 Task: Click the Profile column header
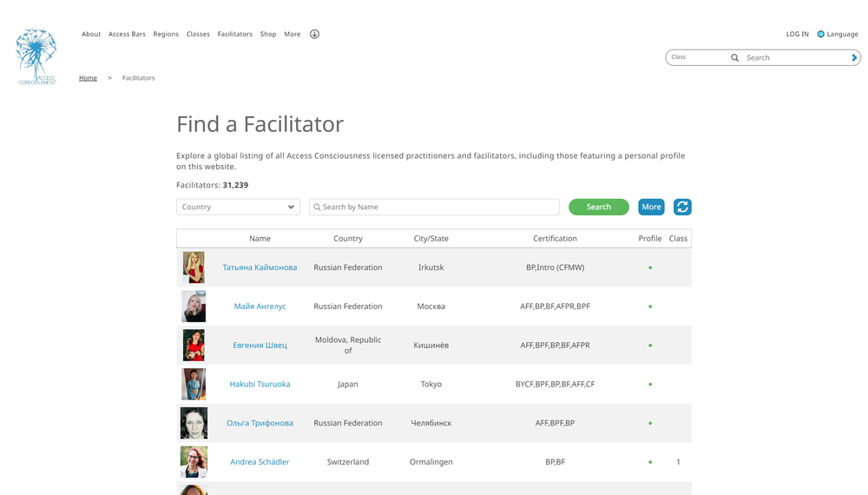pyautogui.click(x=650, y=239)
